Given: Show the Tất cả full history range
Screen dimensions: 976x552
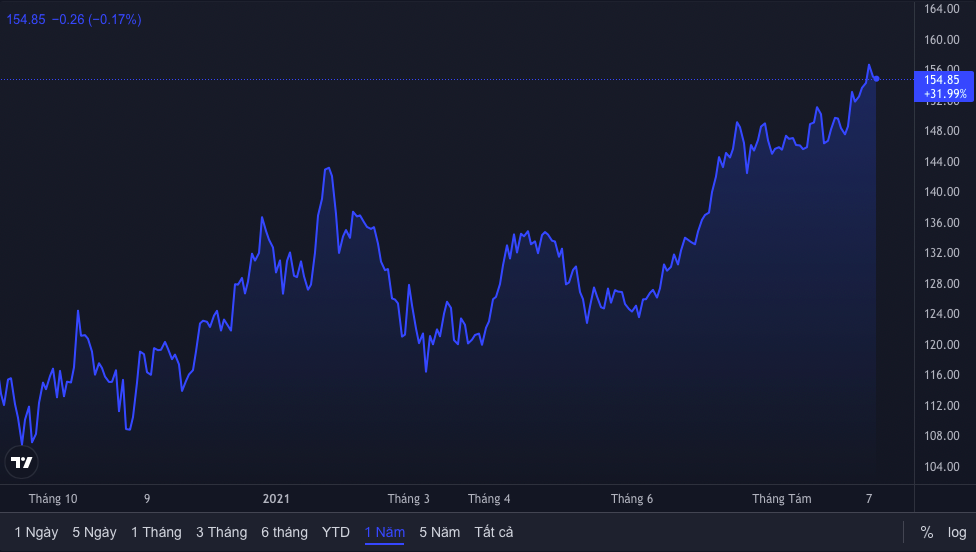Looking at the screenshot, I should pos(494,532).
